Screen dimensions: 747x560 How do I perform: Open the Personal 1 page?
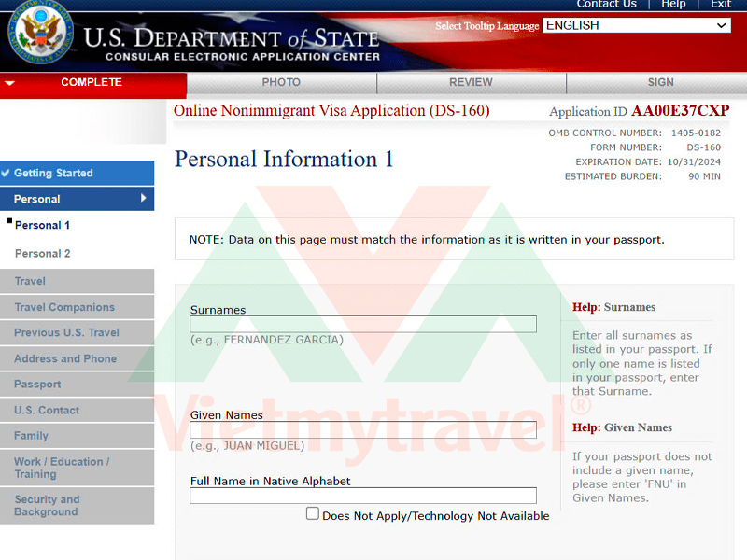pyautogui.click(x=42, y=225)
